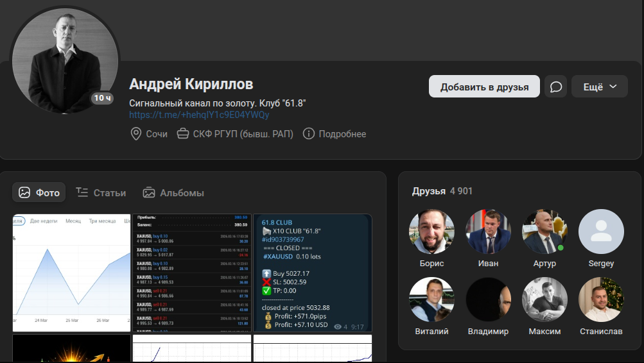Click the name Артур under the avatar
The width and height of the screenshot is (644, 363).
[x=544, y=264]
